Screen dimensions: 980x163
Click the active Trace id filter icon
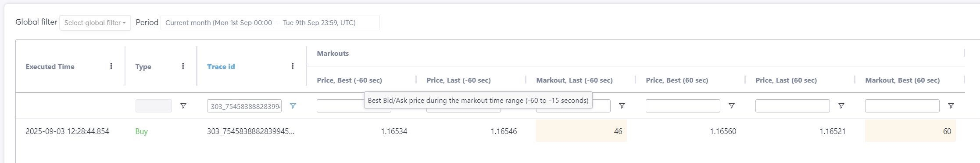(293, 106)
